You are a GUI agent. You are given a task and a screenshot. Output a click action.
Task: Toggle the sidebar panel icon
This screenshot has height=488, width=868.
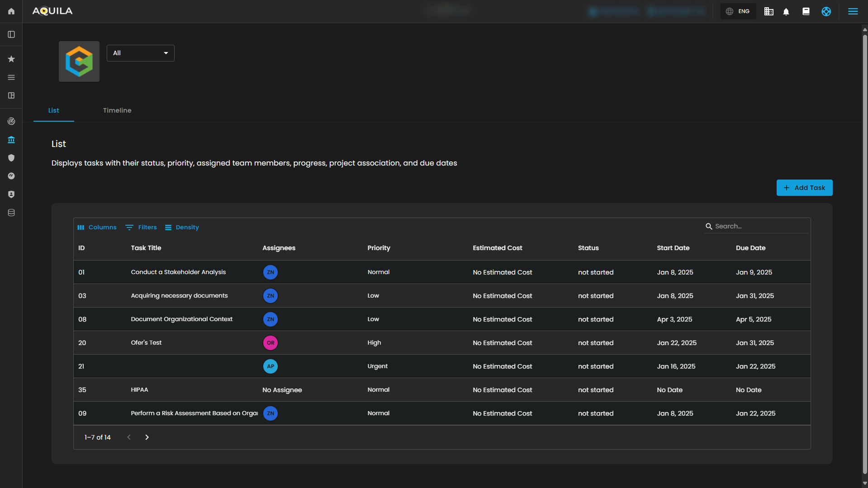tap(11, 34)
